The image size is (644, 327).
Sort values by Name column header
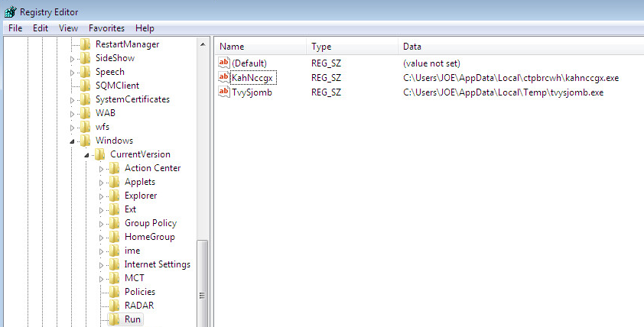click(x=260, y=47)
